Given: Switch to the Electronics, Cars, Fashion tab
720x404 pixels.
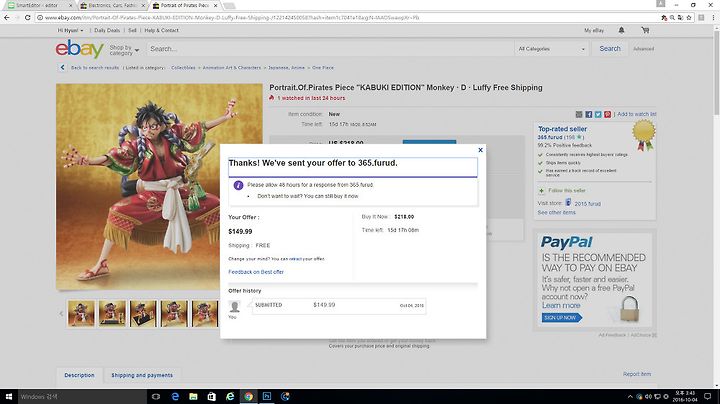Looking at the screenshot, I should click(x=112, y=6).
